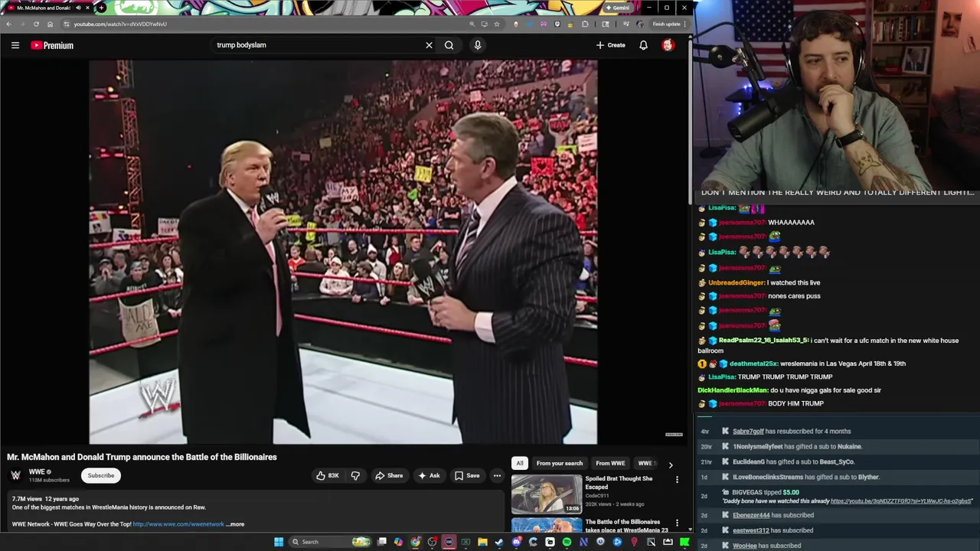
Task: Open the Share dialog for the video
Action: 389,475
